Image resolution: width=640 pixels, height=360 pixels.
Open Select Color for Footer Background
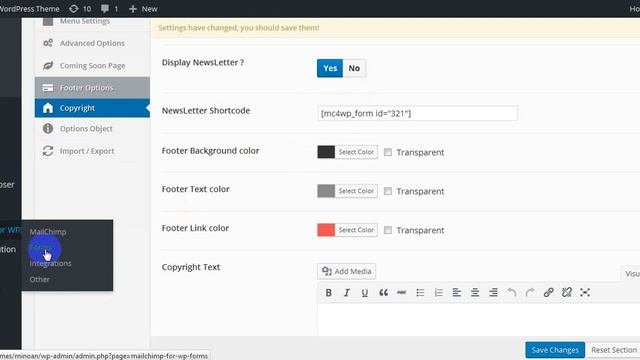click(x=356, y=152)
